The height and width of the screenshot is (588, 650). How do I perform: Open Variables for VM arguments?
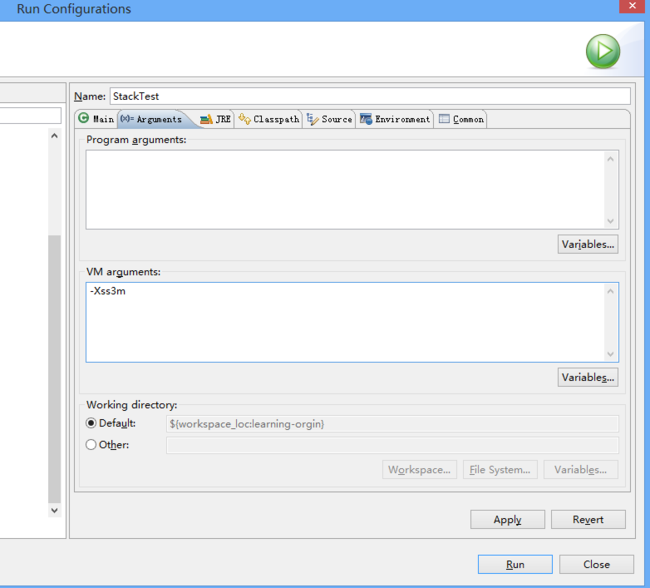coord(587,377)
